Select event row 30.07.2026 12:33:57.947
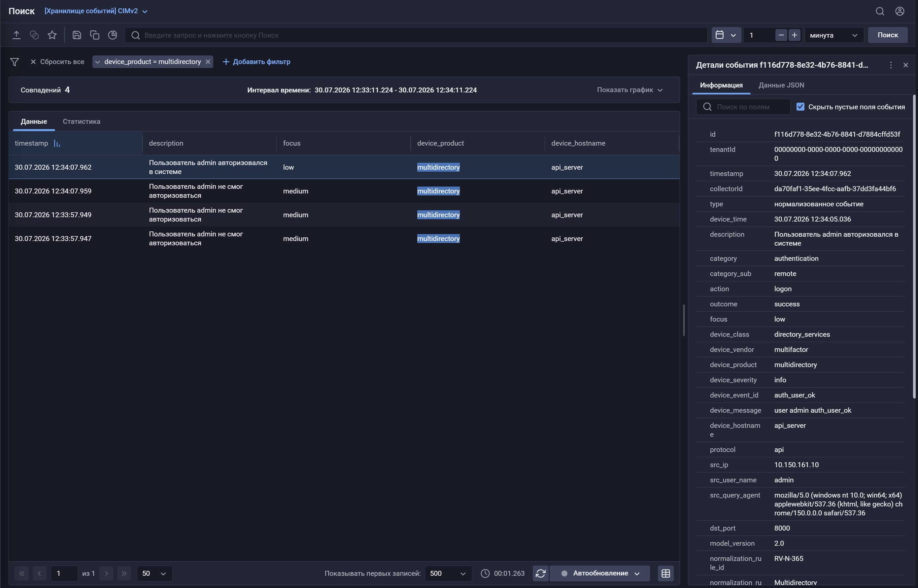This screenshot has width=918, height=588. click(x=344, y=239)
